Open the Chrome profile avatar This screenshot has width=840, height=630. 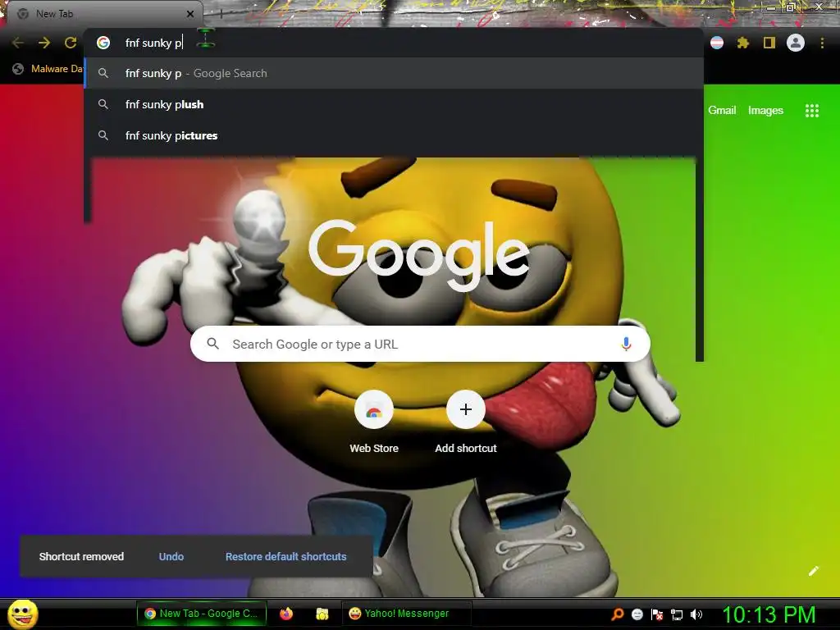coord(796,43)
